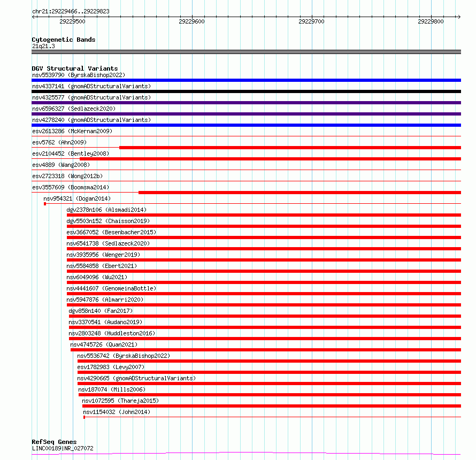
Task: Open variant nsv1072595 (Thareja2015)
Action: [120, 401]
